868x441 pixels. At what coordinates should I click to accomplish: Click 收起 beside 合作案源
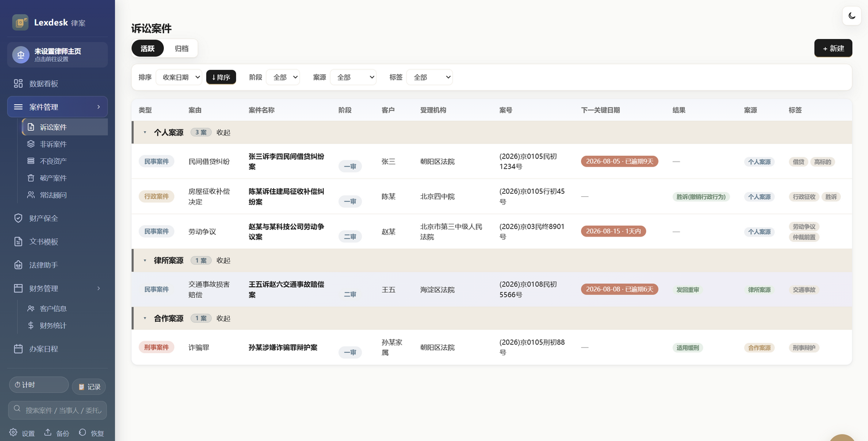tap(224, 318)
